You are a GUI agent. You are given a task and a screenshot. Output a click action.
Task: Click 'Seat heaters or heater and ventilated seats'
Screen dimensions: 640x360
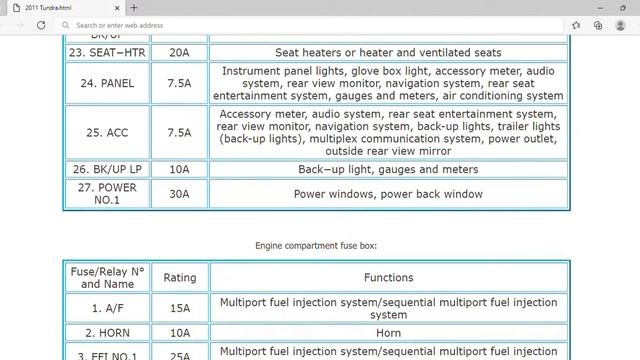[x=388, y=53]
